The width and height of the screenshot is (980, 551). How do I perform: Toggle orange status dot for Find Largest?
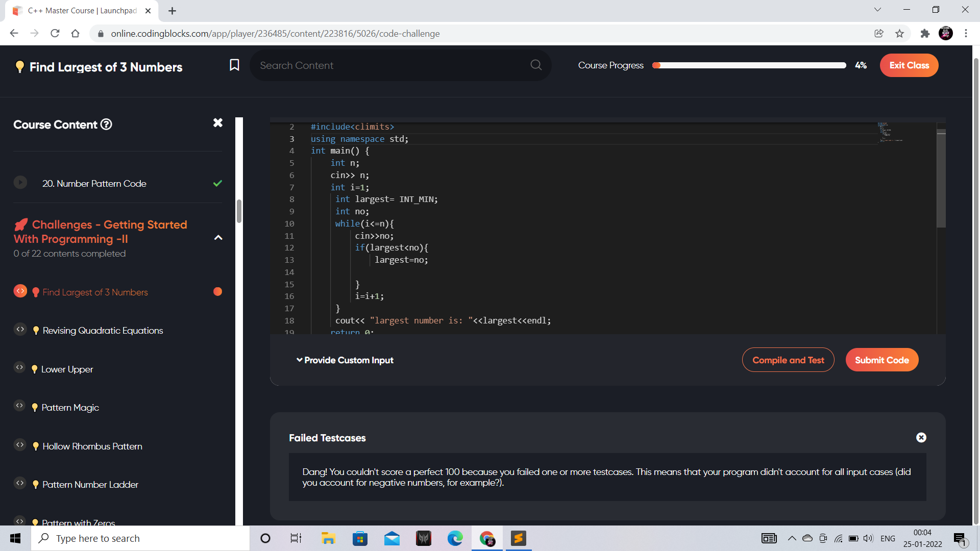(x=217, y=291)
